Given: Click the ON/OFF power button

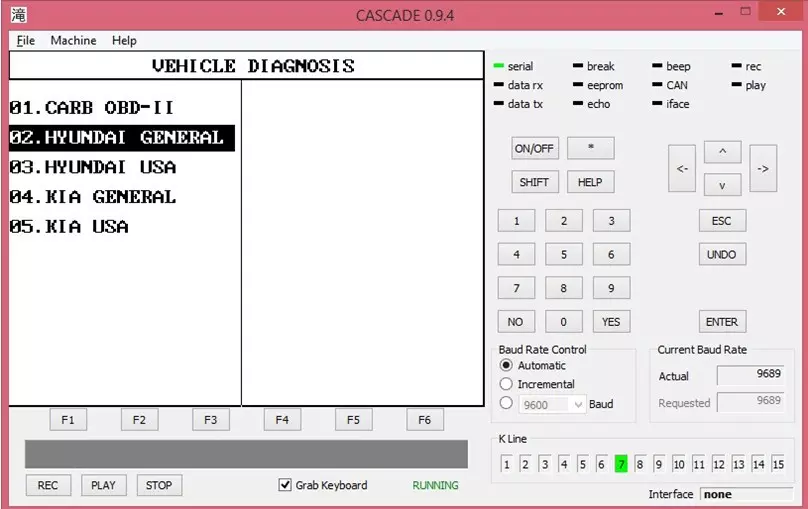Looking at the screenshot, I should tap(534, 148).
